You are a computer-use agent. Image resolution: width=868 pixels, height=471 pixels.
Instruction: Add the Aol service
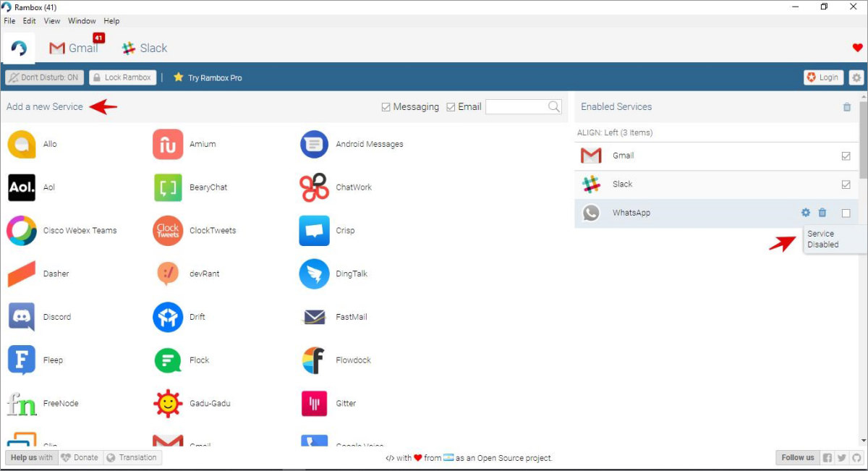(x=31, y=187)
